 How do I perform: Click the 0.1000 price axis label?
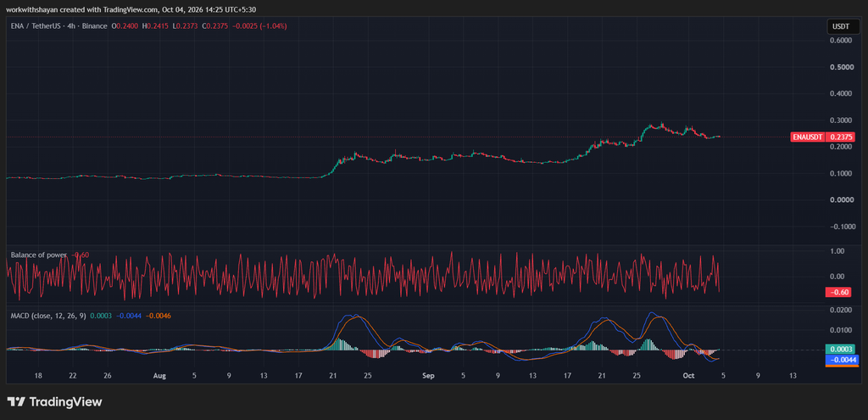[x=842, y=173]
